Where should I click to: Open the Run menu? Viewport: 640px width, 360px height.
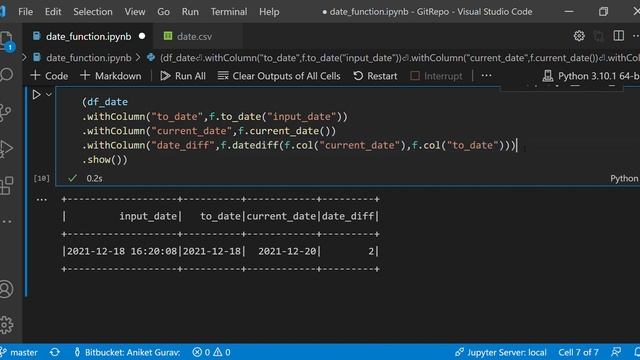click(x=190, y=11)
